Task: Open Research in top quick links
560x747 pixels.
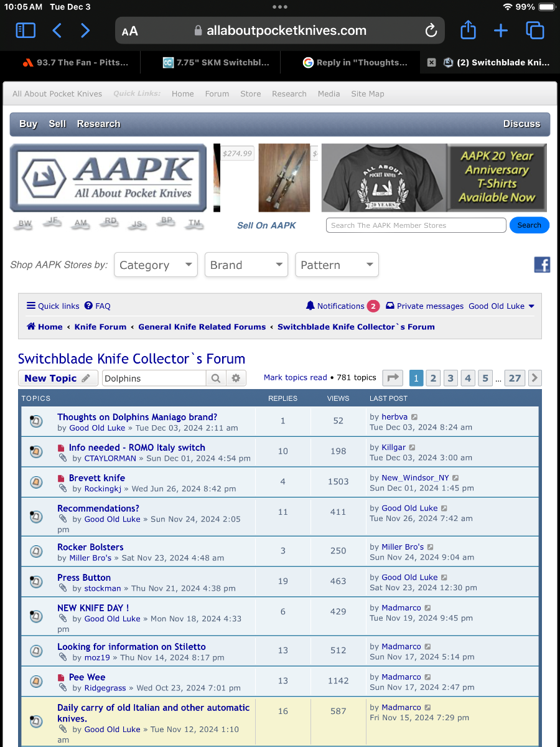Action: pos(289,94)
